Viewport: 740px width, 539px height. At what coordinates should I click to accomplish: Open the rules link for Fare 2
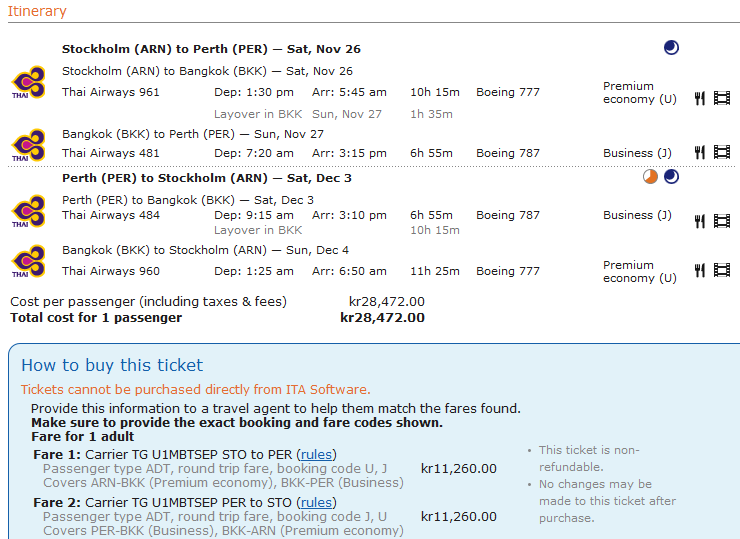(318, 503)
